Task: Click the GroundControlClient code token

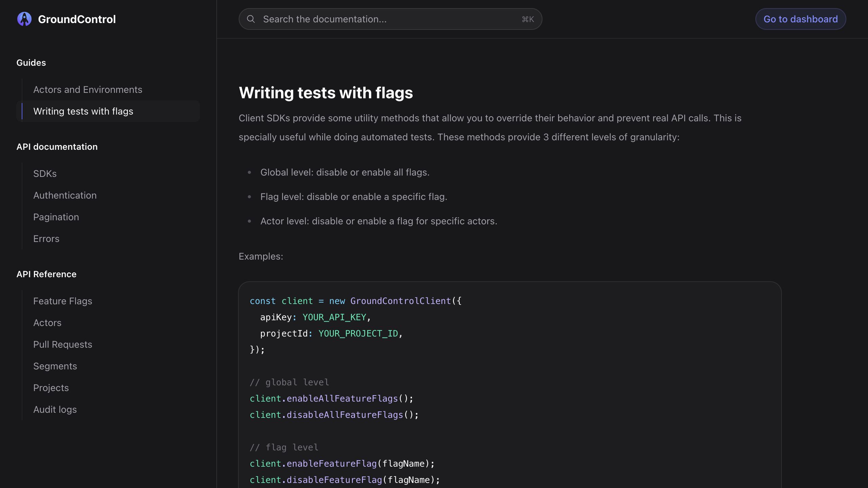Action: coord(400,301)
